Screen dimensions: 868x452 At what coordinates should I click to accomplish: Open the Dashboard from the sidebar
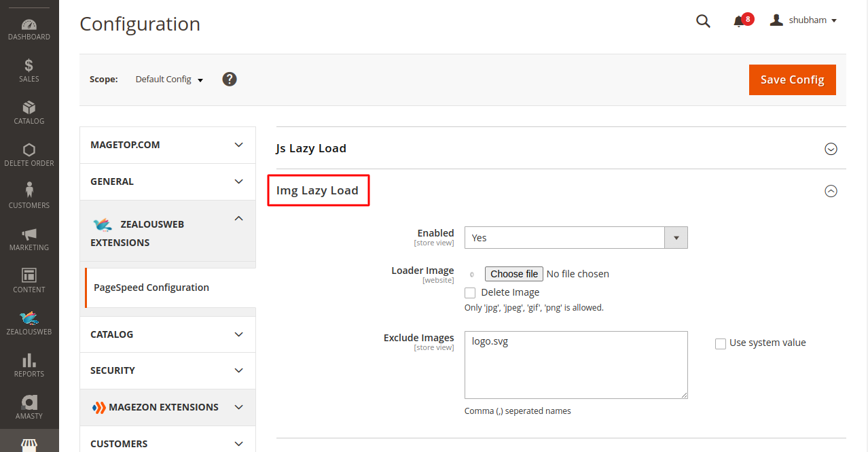[29, 29]
